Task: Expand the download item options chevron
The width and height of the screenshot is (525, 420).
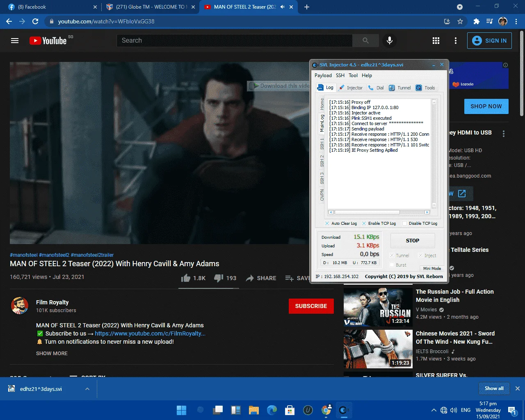Action: pos(87,389)
